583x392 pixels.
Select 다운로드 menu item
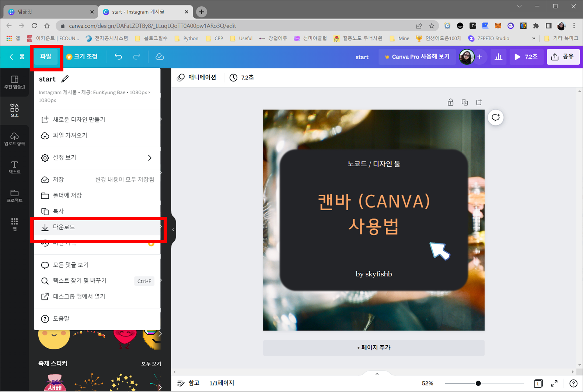pyautogui.click(x=97, y=227)
